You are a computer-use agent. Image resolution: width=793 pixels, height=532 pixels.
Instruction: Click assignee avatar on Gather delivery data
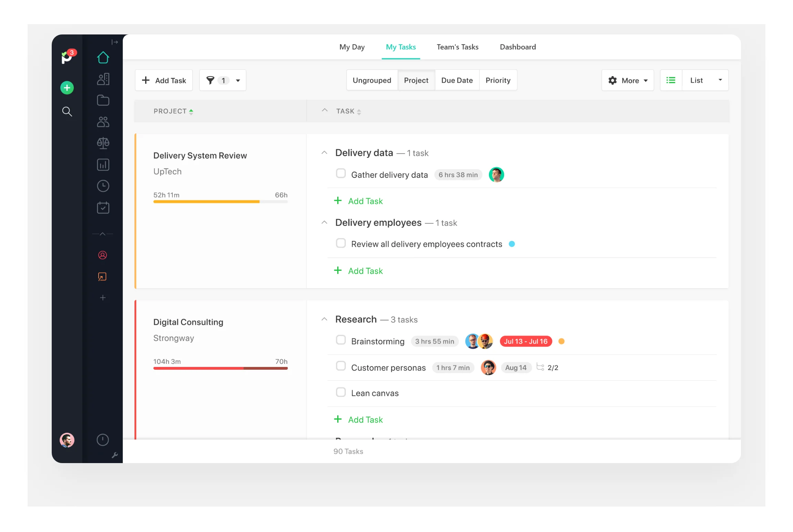(496, 175)
